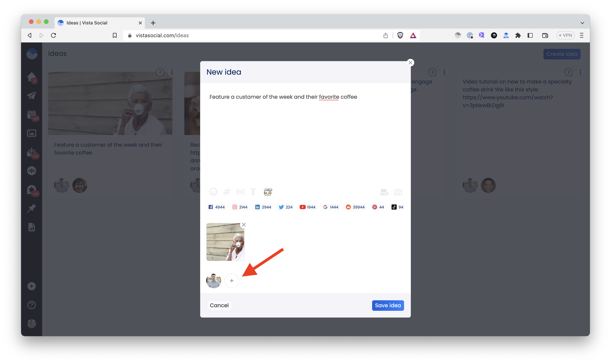Add a video with the camcorder icon

(x=384, y=192)
